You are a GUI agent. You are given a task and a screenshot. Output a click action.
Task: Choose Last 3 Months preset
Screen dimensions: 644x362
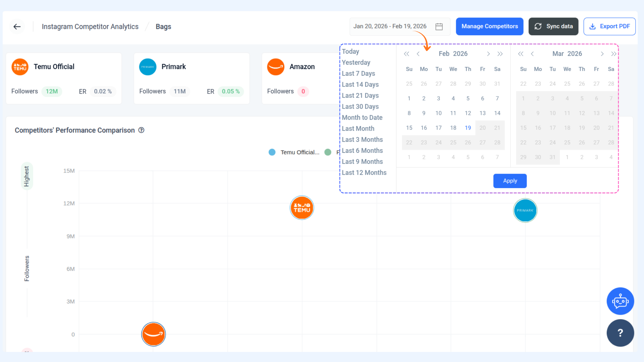coord(362,139)
